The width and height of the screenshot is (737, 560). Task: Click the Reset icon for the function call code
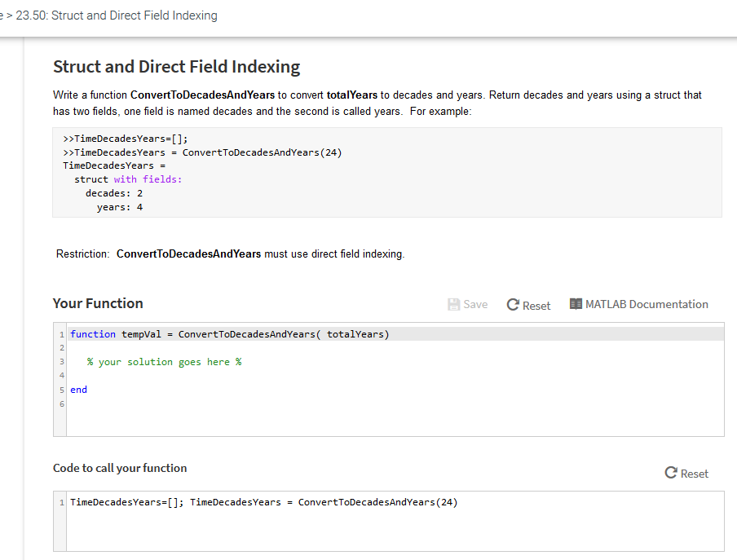pos(671,474)
